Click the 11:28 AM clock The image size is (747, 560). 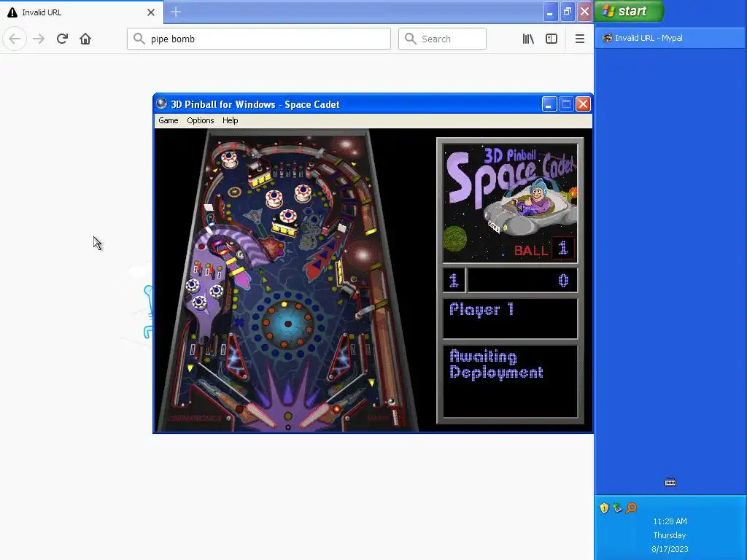click(x=670, y=521)
